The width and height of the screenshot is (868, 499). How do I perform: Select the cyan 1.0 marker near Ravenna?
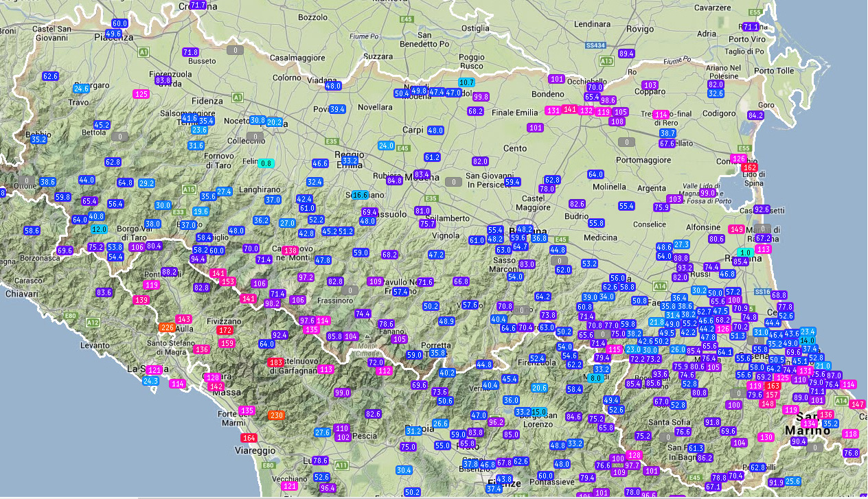(746, 253)
